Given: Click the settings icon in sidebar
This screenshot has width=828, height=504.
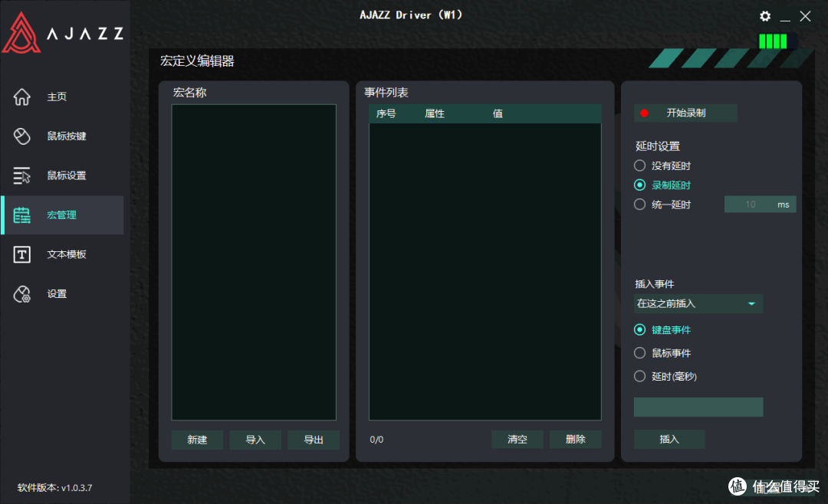Looking at the screenshot, I should 21,294.
